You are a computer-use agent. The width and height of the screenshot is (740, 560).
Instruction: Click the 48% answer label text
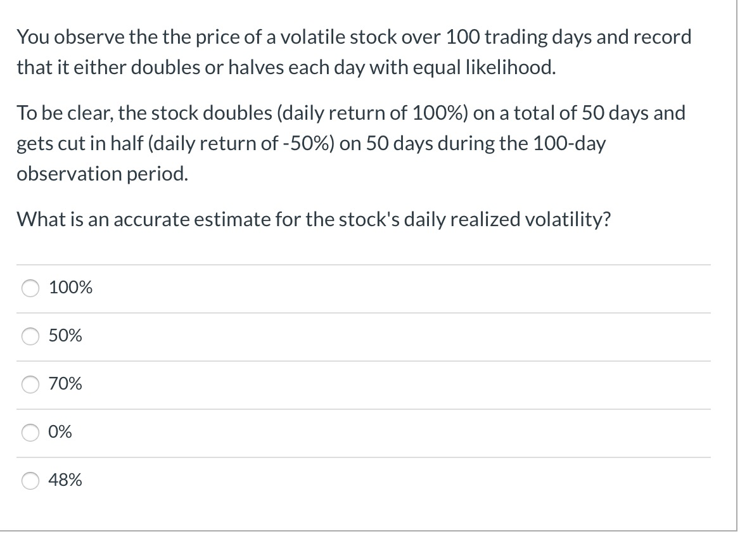[65, 481]
